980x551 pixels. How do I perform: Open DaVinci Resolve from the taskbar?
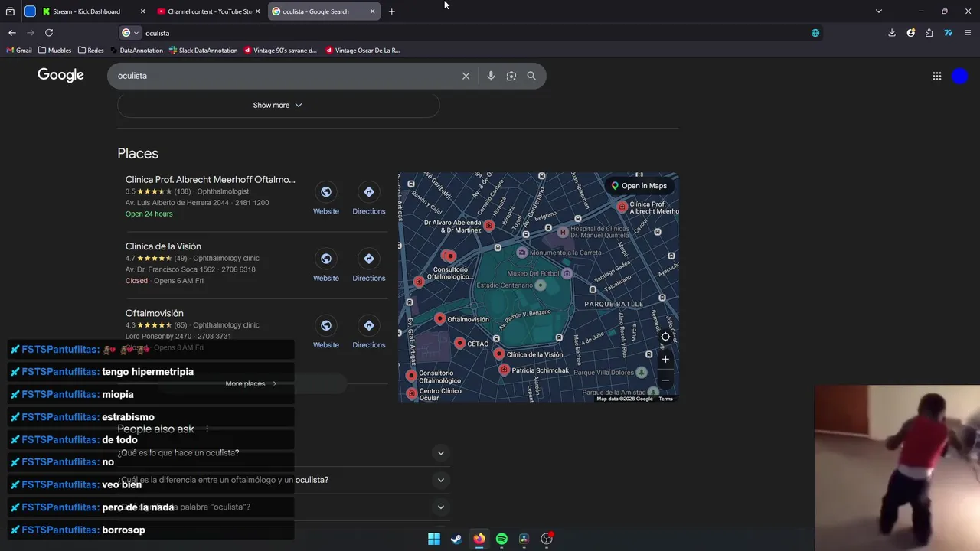pos(524,539)
